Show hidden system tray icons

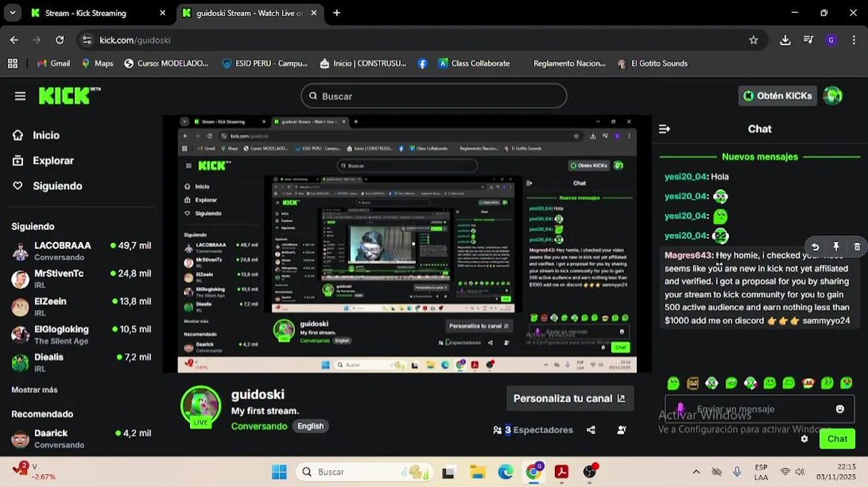click(x=696, y=471)
